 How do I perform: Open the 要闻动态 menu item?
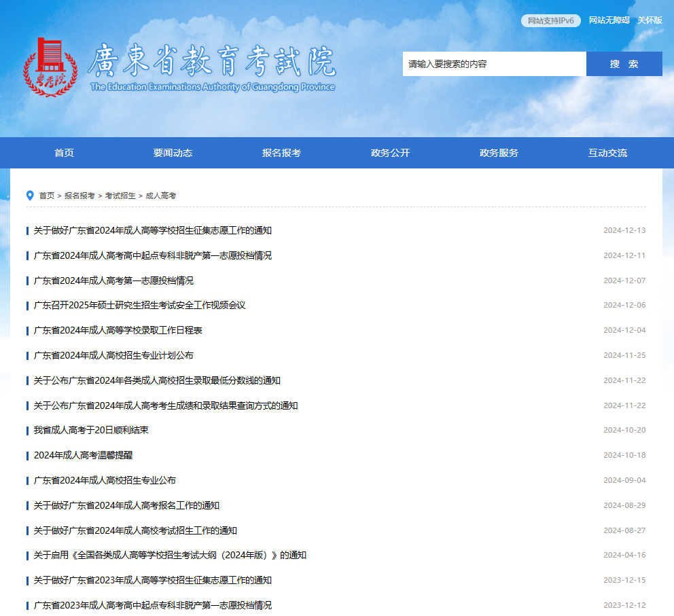(173, 153)
